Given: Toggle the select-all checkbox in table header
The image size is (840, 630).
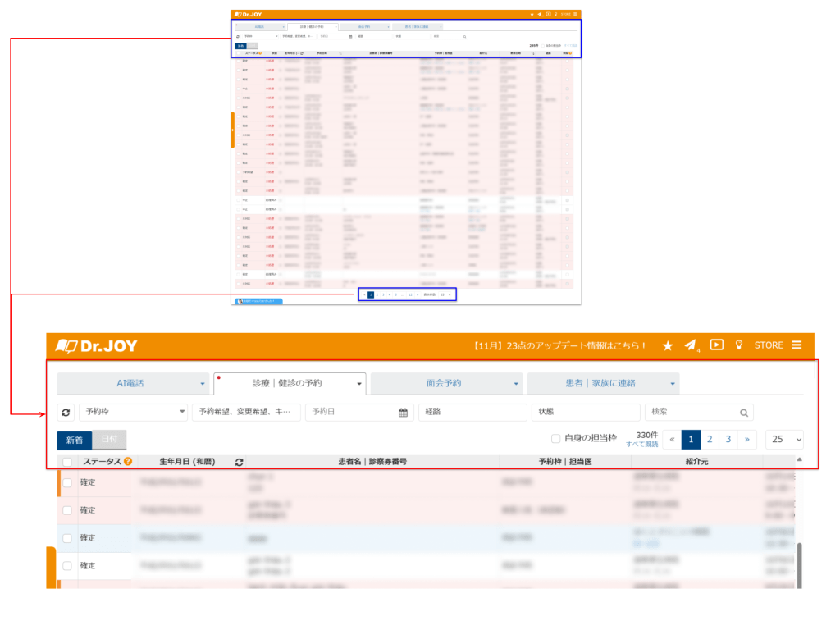Looking at the screenshot, I should tap(67, 462).
